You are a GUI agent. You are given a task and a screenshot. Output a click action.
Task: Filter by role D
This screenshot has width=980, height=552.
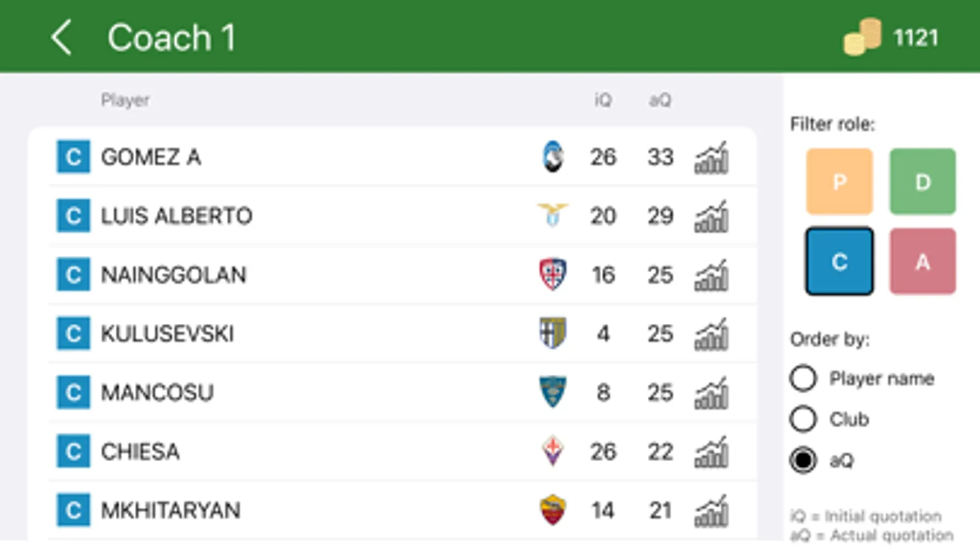pos(922,182)
